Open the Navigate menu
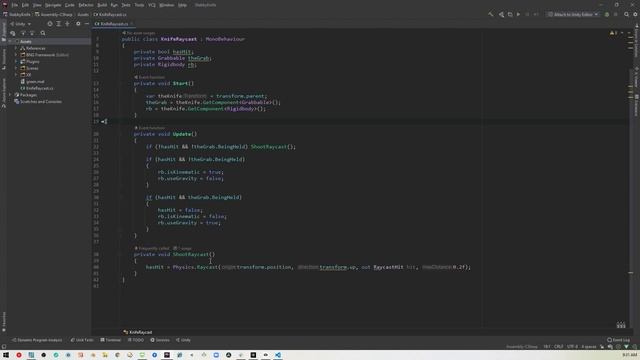The image size is (640, 360). click(x=53, y=5)
